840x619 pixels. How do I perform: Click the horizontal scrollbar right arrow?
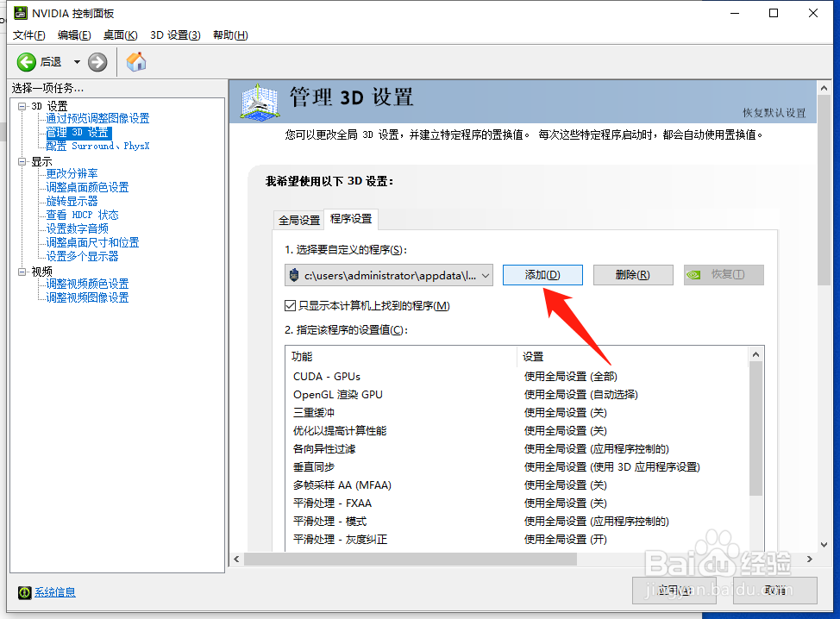point(810,559)
